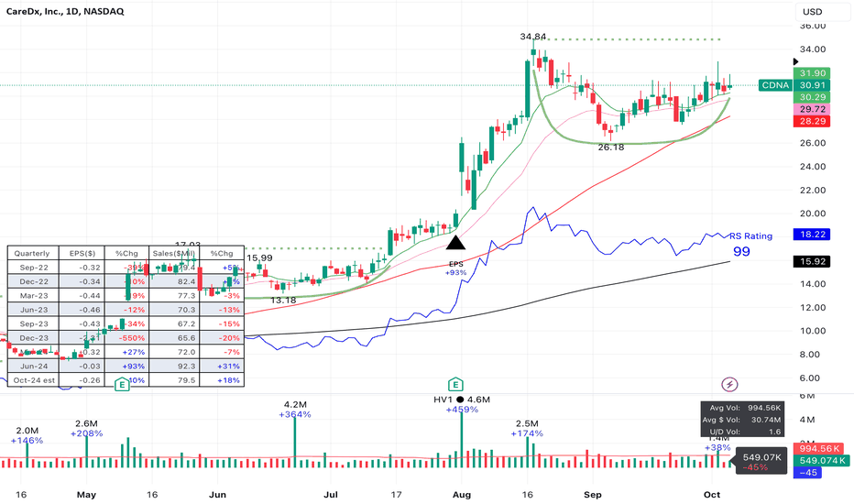The image size is (854, 504).
Task: Click the U/D Vol 1.6 readout
Action: tap(746, 432)
